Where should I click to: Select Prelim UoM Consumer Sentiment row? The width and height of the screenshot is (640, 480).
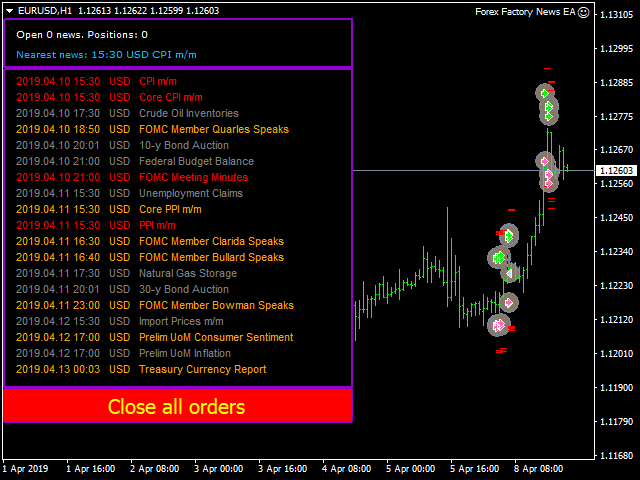(155, 337)
